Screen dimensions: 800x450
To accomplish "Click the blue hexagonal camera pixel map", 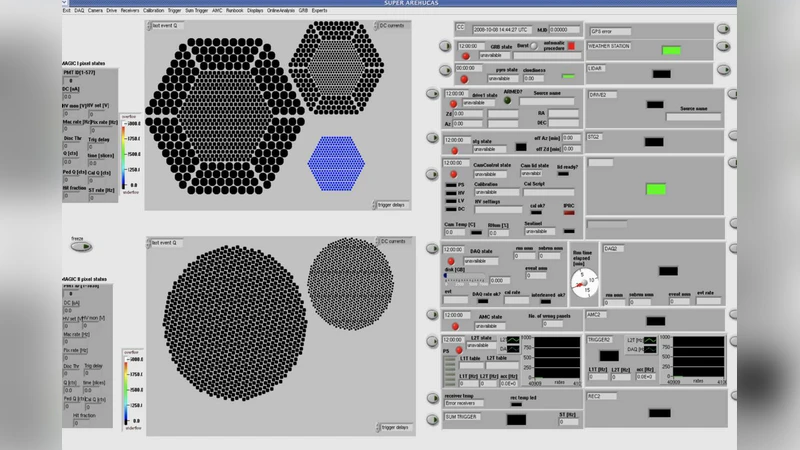I will click(x=337, y=160).
